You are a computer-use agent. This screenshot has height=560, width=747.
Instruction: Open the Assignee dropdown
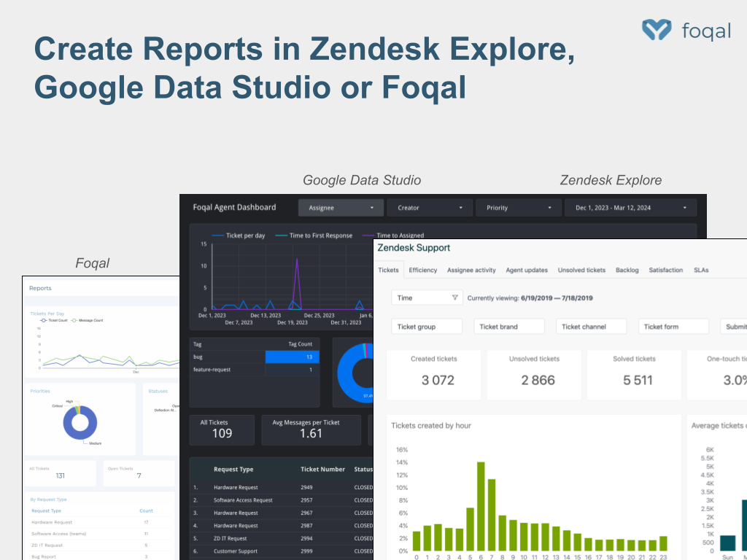pos(341,208)
